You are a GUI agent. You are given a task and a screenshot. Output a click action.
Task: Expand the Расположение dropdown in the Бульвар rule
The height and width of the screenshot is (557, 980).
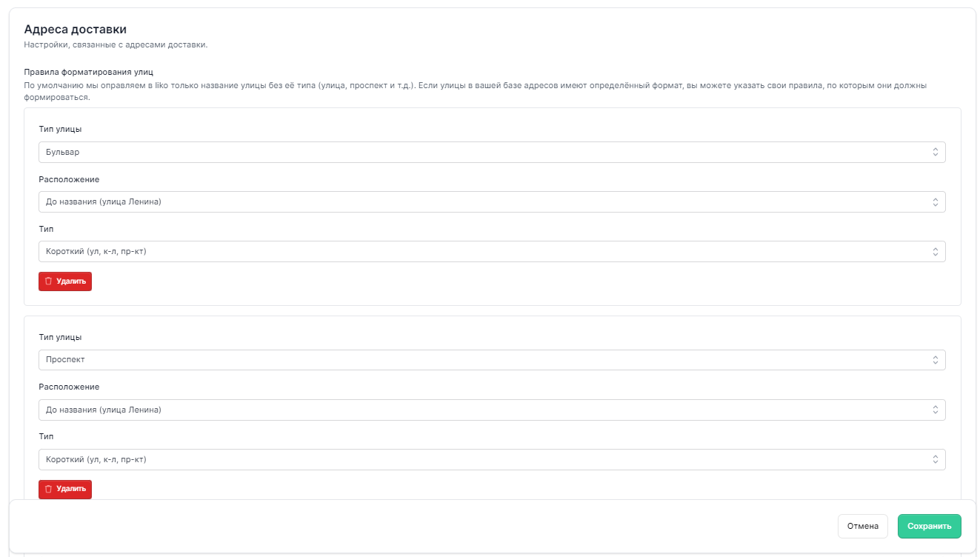(x=481, y=202)
